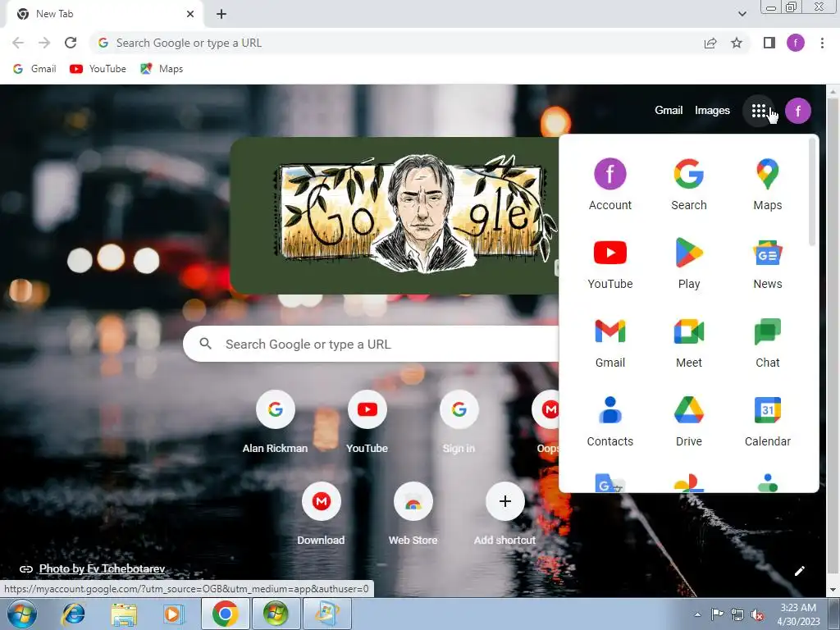The height and width of the screenshot is (630, 840).
Task: Reload the current page
Action: pyautogui.click(x=71, y=43)
